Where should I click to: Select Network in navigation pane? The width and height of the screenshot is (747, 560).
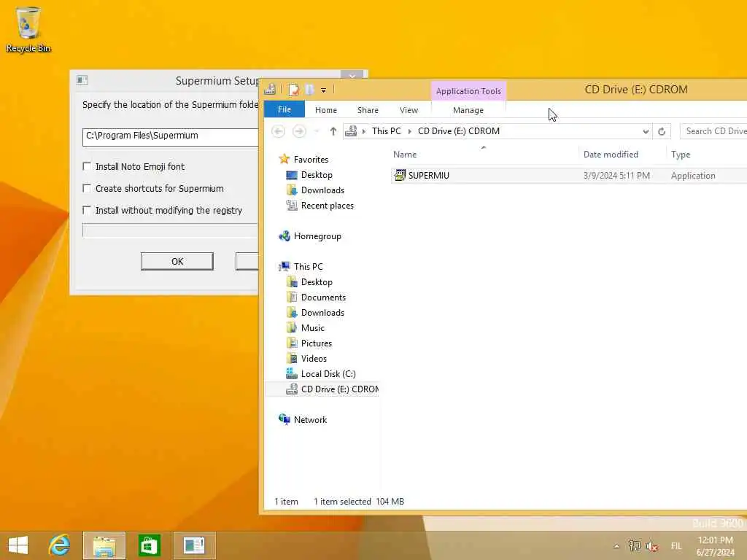[310, 419]
